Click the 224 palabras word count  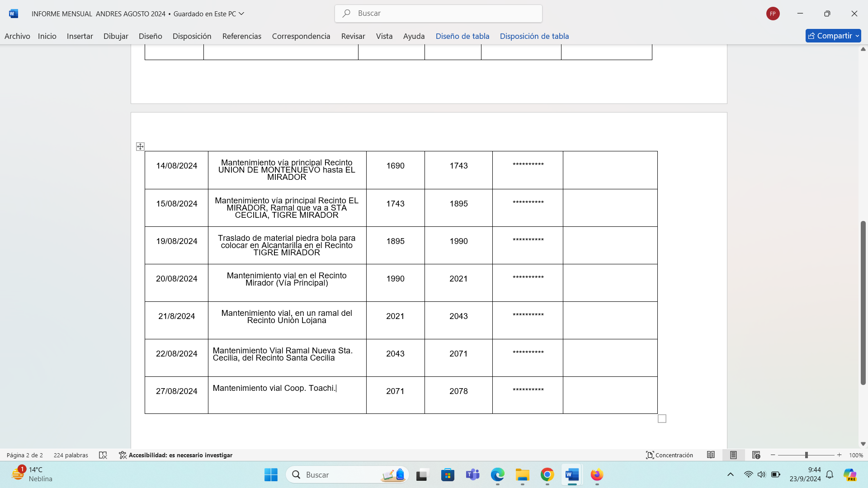71,455
